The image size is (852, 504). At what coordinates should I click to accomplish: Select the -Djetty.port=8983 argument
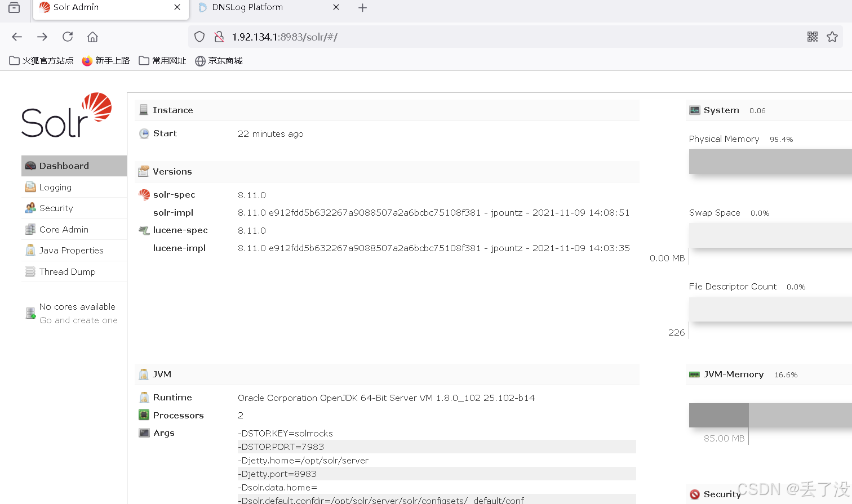(x=277, y=474)
